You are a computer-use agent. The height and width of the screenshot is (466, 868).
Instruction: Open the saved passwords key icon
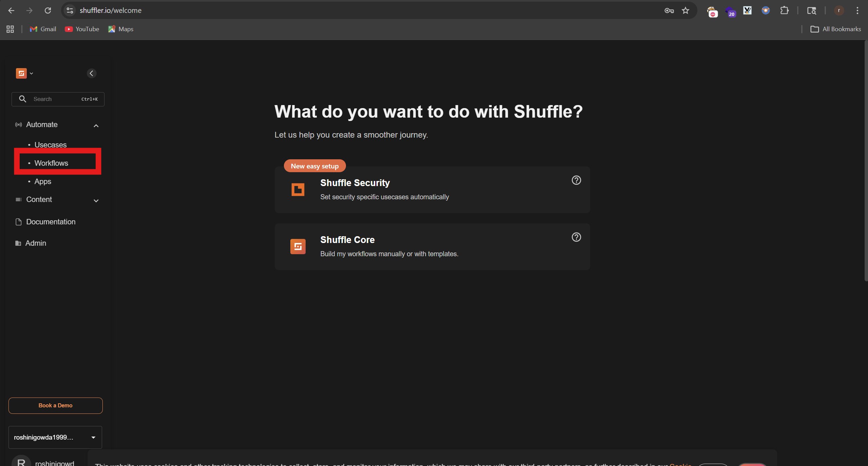click(x=669, y=11)
